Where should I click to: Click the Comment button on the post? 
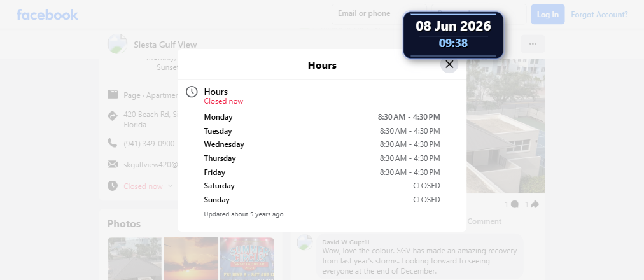click(484, 221)
